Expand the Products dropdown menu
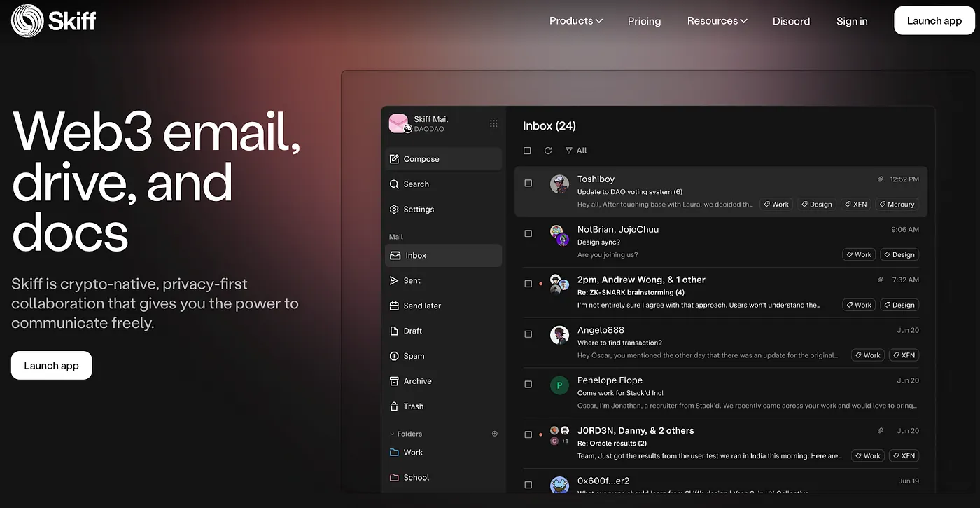The width and height of the screenshot is (980, 508). point(576,21)
